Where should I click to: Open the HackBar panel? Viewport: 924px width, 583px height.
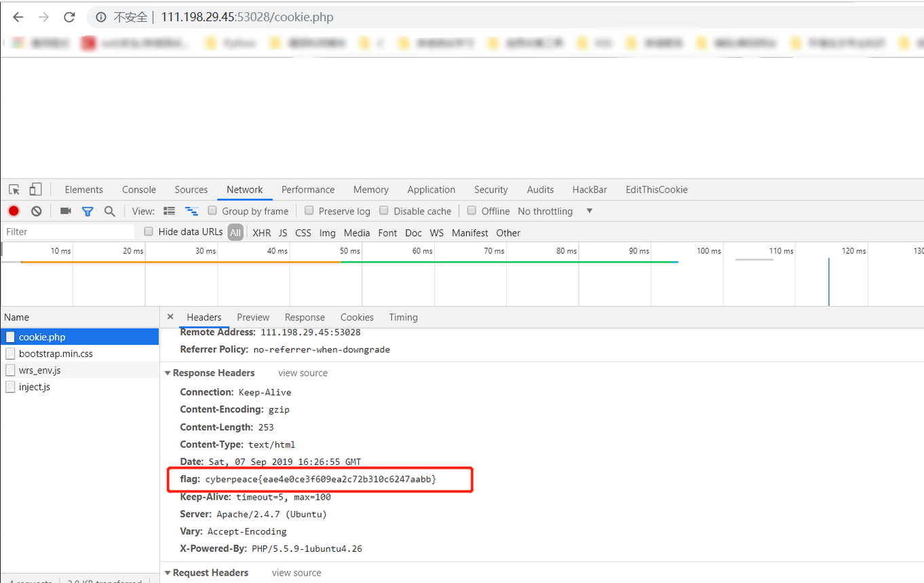click(590, 189)
